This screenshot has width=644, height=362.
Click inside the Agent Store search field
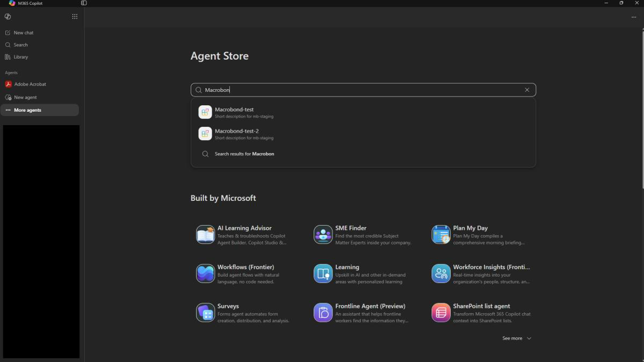(363, 90)
